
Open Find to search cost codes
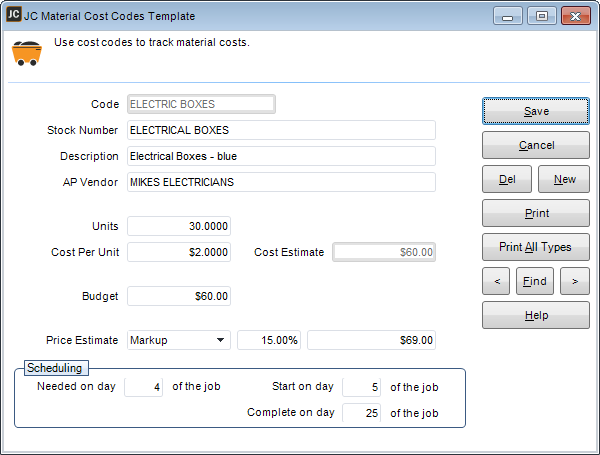tap(535, 281)
